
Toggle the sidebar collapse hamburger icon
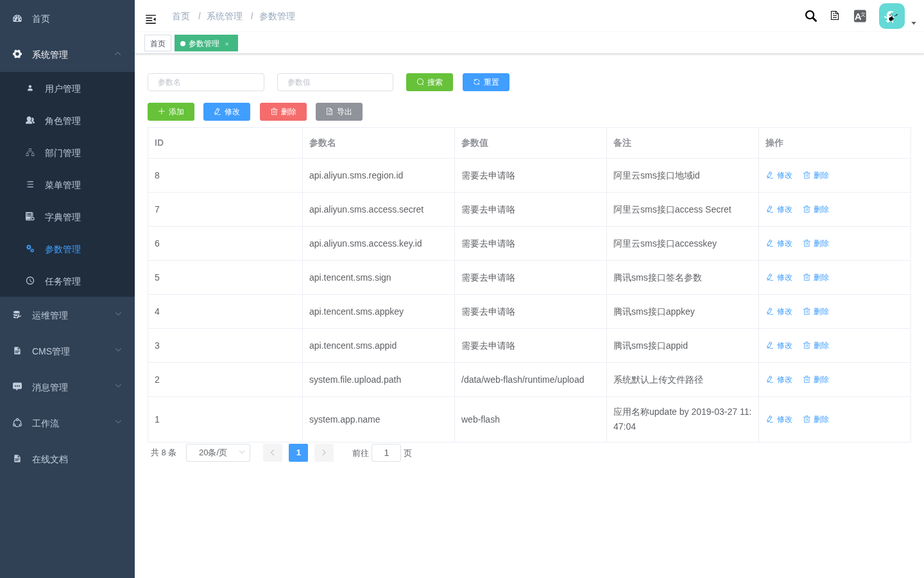click(151, 19)
